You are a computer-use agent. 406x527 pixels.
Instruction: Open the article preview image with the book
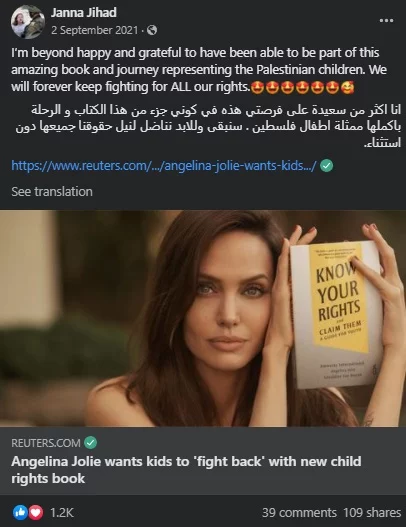pos(203,319)
